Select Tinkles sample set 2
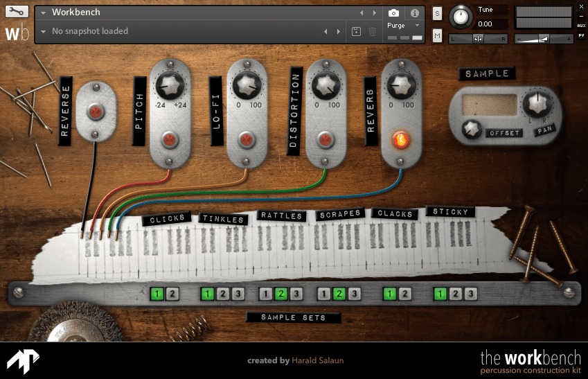 [x=223, y=294]
